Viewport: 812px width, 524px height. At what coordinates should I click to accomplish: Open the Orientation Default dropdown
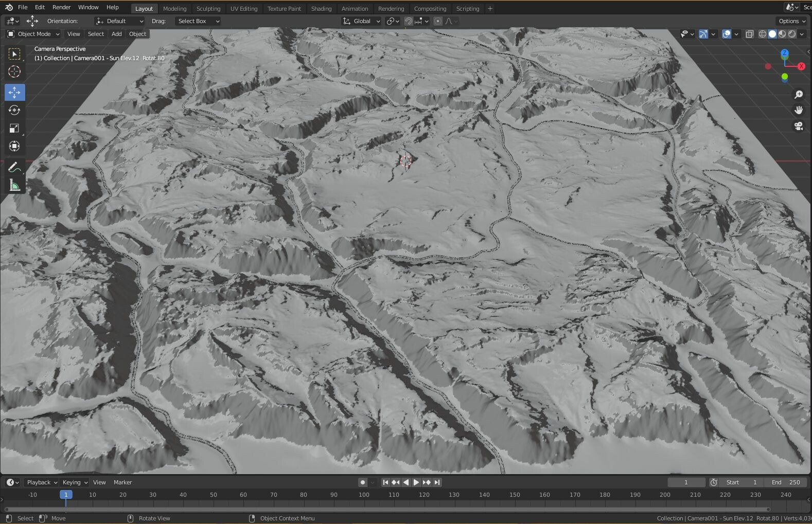[119, 21]
